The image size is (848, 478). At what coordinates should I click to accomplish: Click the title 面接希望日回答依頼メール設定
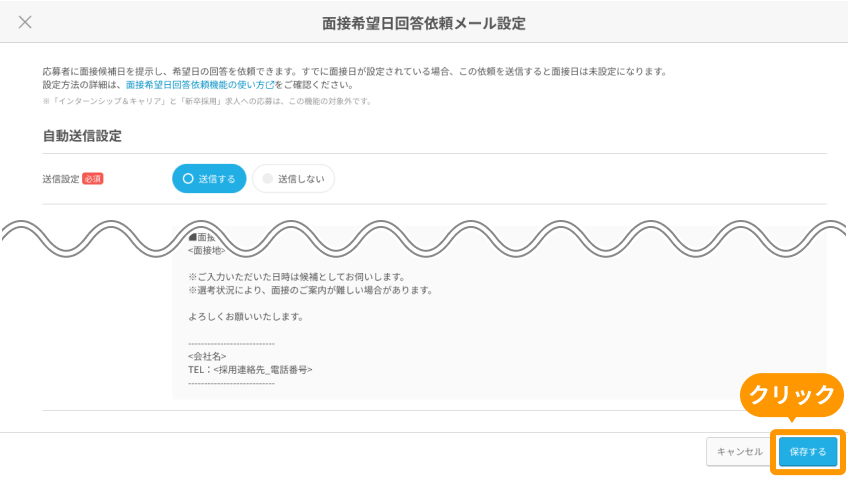424,24
